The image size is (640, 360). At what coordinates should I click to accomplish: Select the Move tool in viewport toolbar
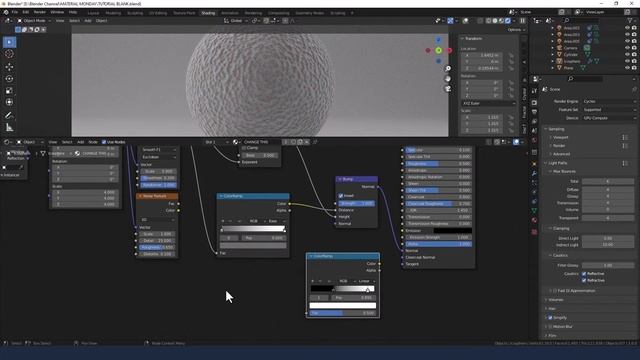click(9, 67)
